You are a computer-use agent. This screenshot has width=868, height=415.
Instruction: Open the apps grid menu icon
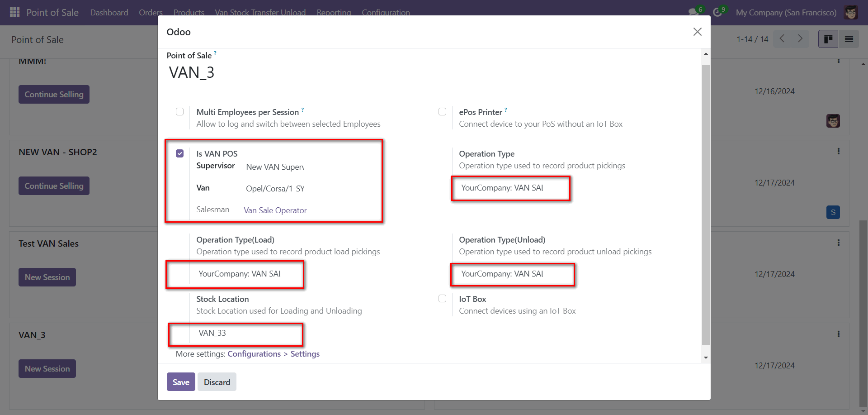[14, 12]
